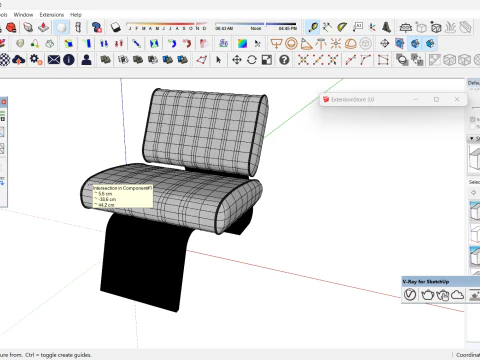Choose the second style thumbnail in list
The width and height of the screenshot is (480, 360).
pos(475,234)
